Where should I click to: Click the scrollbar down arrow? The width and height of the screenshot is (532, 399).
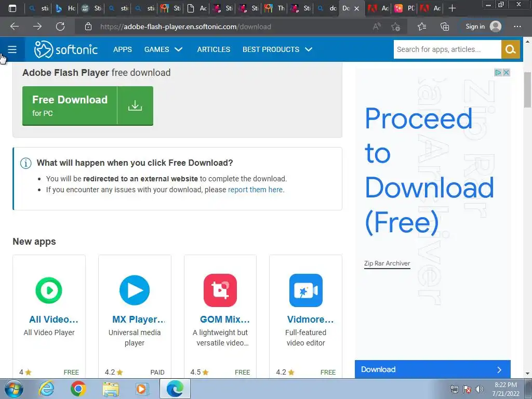(x=527, y=374)
